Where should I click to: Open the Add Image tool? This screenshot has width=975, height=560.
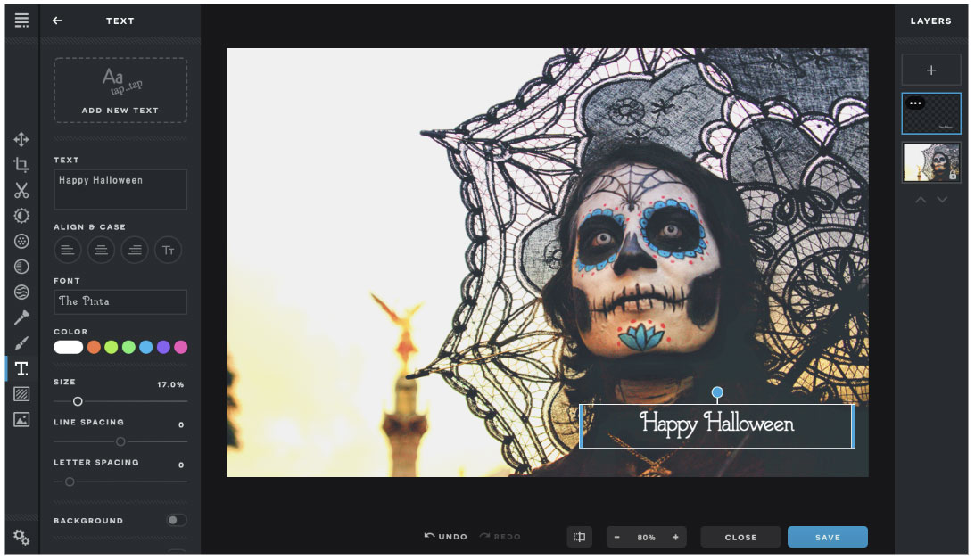pyautogui.click(x=21, y=419)
